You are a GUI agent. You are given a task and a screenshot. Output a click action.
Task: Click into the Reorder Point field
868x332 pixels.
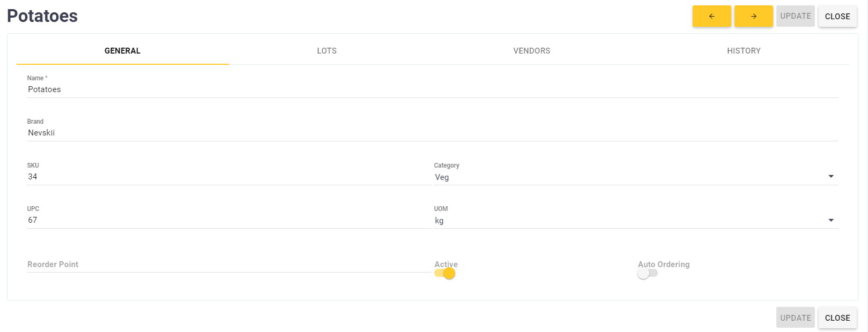pyautogui.click(x=228, y=265)
